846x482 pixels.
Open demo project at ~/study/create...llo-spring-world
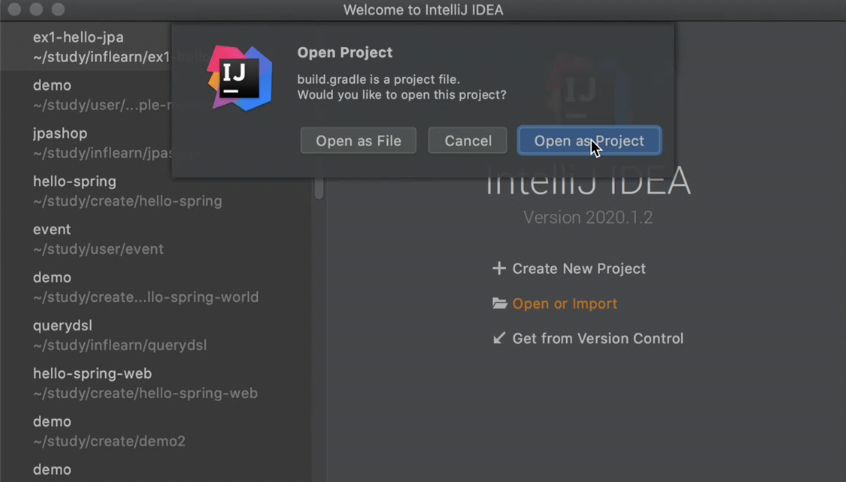pos(155,287)
